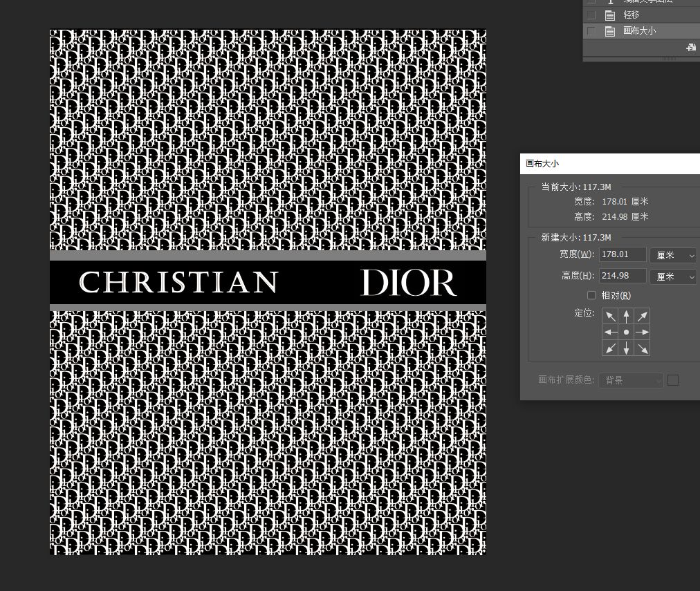Anchor canvas to the top center
Viewport: 700px width, 591px height.
(627, 317)
